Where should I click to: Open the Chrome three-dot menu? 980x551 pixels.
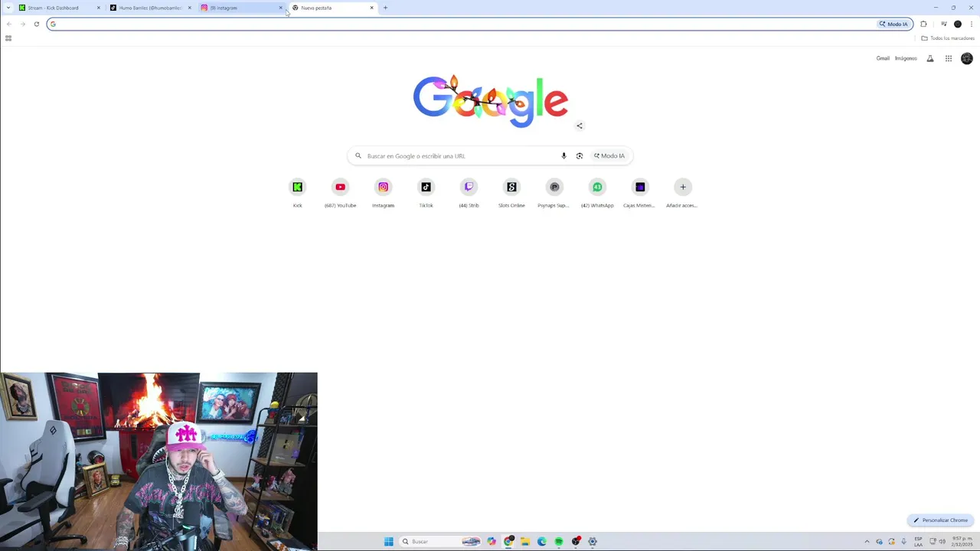pos(972,24)
